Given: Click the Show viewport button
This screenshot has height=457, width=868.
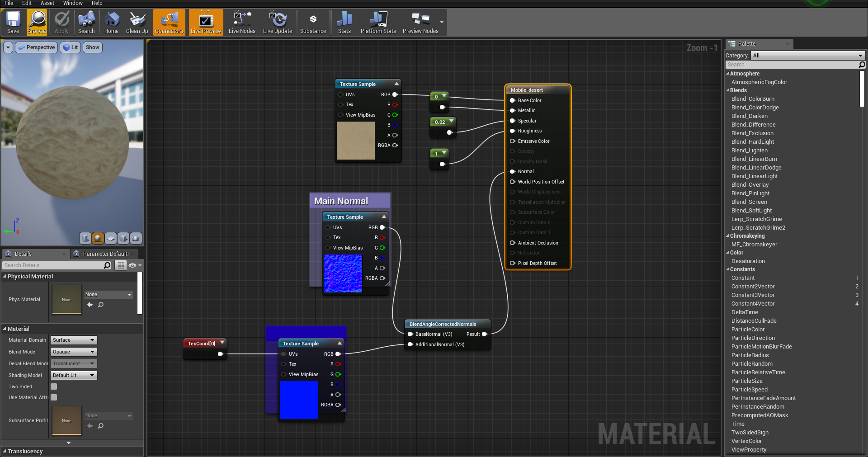Looking at the screenshot, I should click(92, 47).
